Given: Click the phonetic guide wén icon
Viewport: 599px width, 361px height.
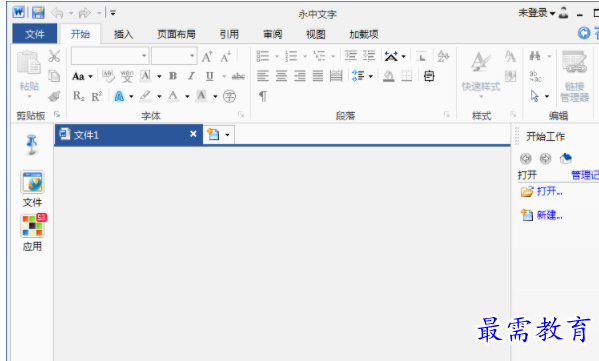Looking at the screenshot, I should coord(127,76).
